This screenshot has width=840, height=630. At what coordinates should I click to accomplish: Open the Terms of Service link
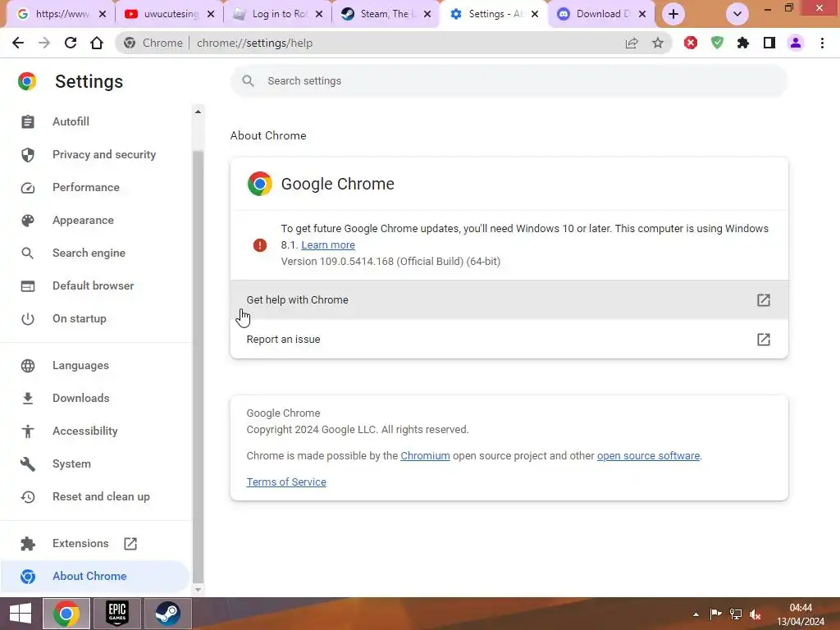(286, 482)
